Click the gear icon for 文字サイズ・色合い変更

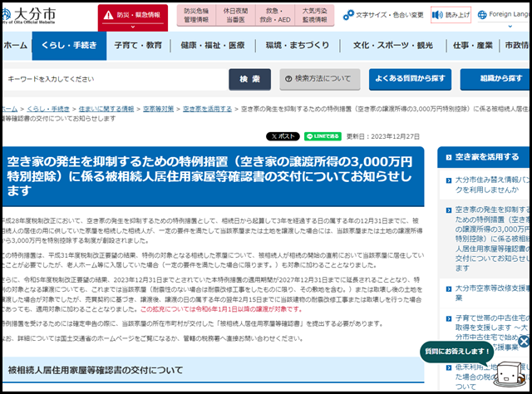[348, 15]
